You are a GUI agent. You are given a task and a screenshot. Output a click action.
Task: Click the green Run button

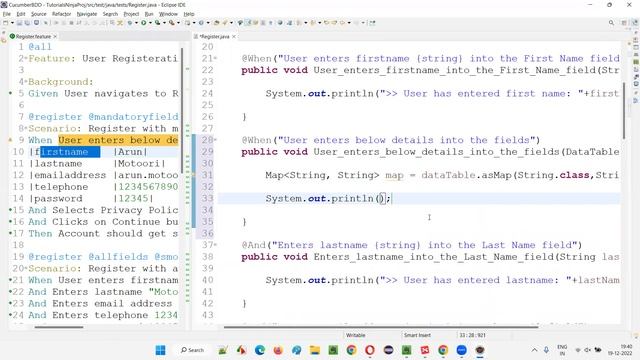click(x=144, y=23)
